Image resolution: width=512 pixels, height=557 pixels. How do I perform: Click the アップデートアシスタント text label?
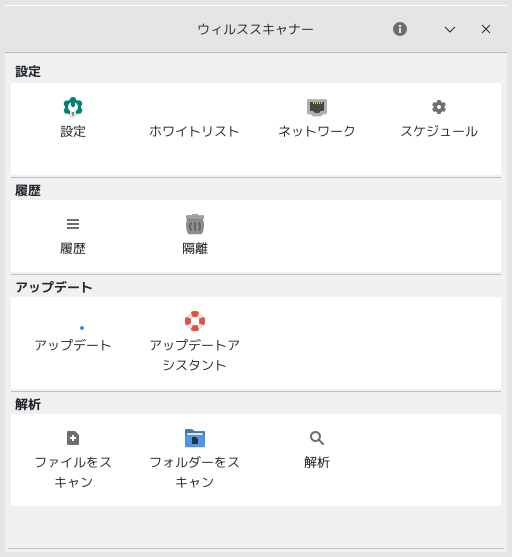click(195, 355)
